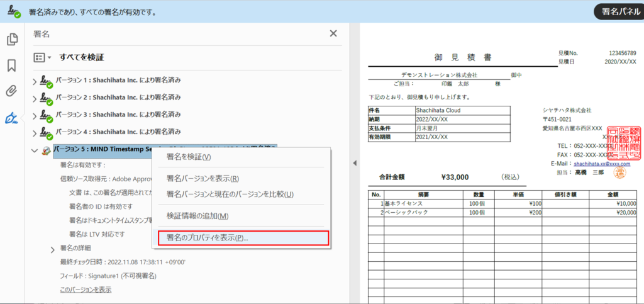The width and height of the screenshot is (644, 304).
Task: Open 署名パネル button in top banner
Action: click(619, 11)
